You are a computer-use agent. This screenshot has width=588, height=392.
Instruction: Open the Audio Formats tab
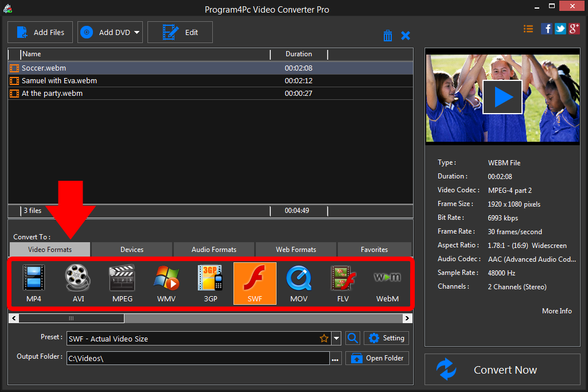pyautogui.click(x=213, y=249)
